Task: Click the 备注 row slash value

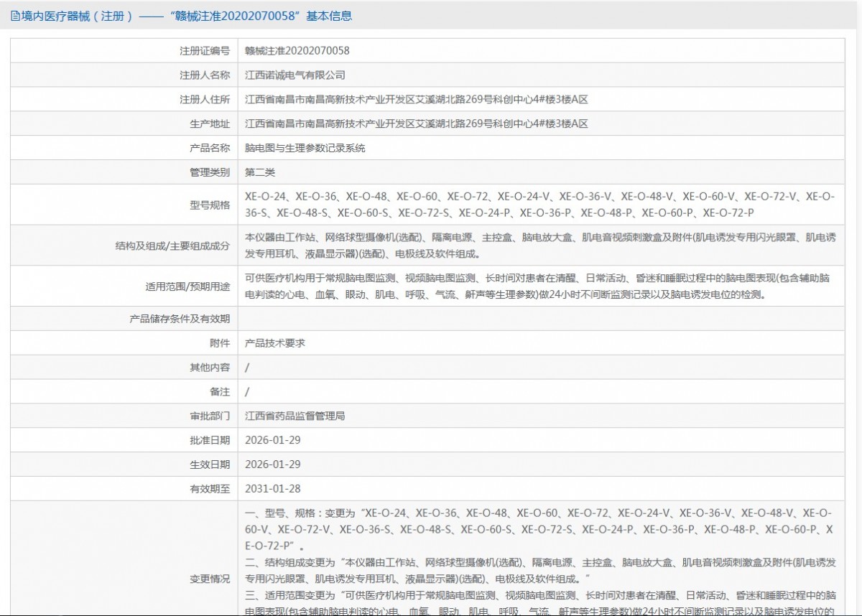Action: [x=247, y=392]
